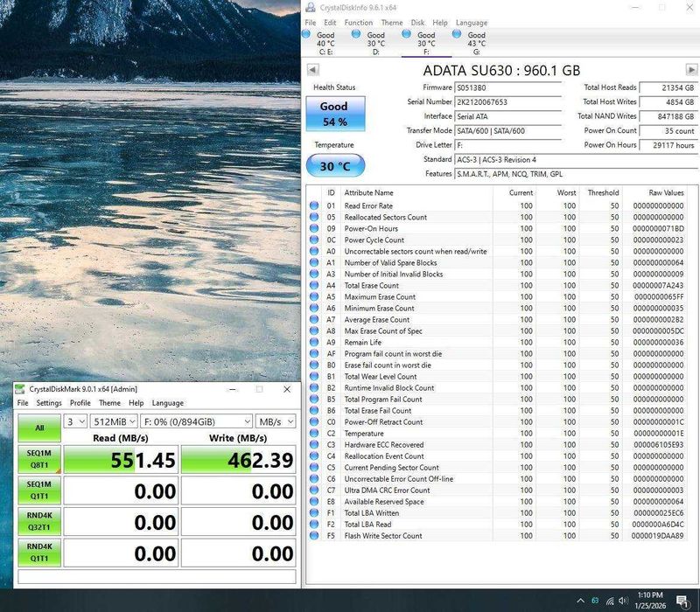Open CrystalDiskMark Profile menu
This screenshot has height=612, width=700.
[80, 403]
